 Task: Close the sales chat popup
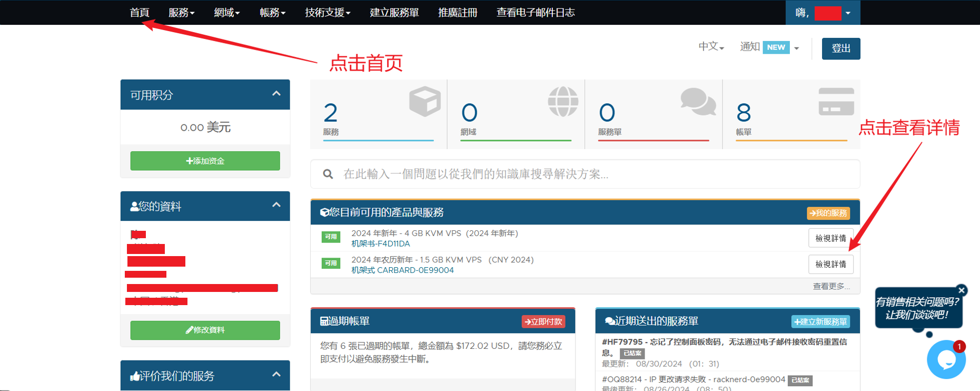[962, 290]
